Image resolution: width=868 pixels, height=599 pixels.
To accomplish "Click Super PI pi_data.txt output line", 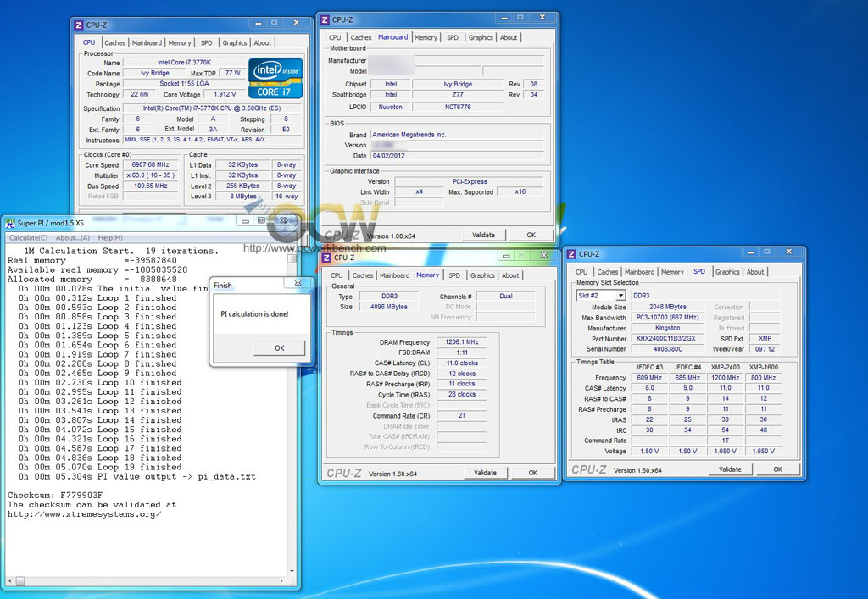I will pyautogui.click(x=137, y=477).
